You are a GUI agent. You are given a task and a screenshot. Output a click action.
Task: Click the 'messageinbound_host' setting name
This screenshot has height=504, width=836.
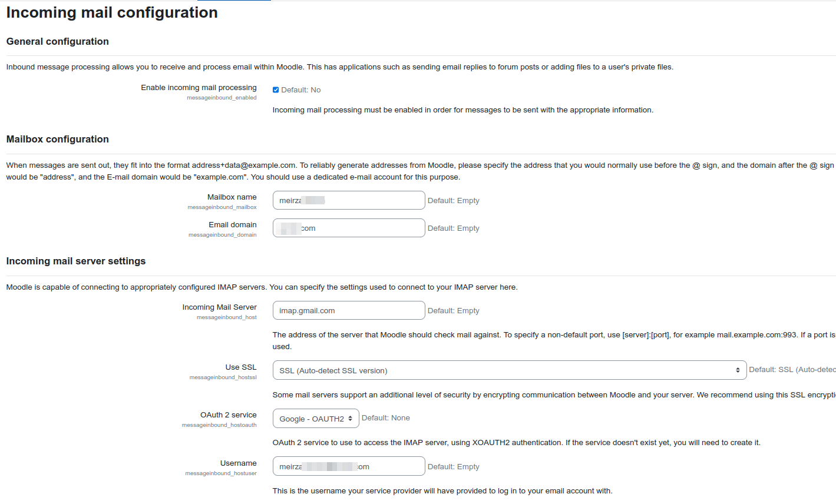click(227, 317)
